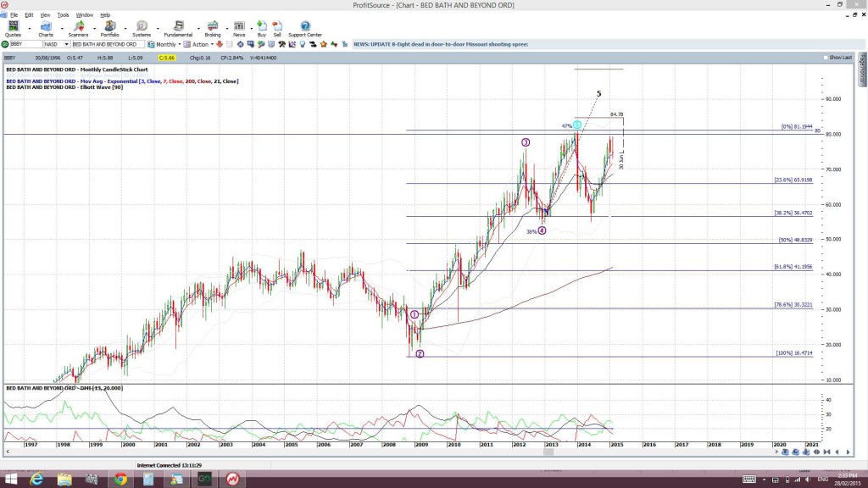Click the Mov Avg Exponential indicator label

point(122,81)
